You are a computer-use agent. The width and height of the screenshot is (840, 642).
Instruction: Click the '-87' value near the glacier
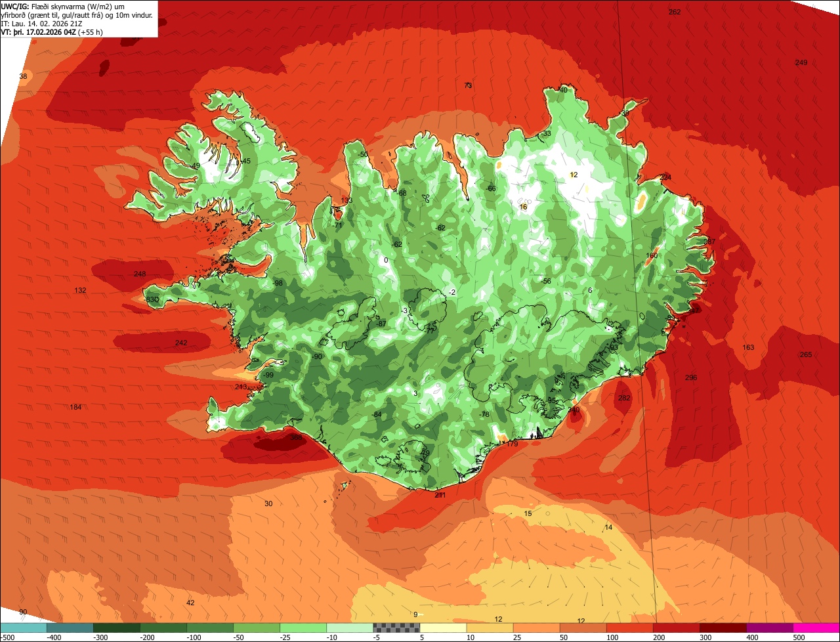382,324
